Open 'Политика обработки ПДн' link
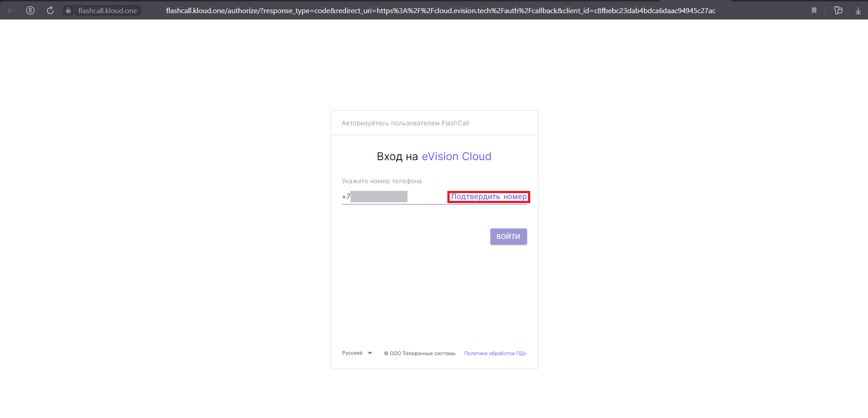 [495, 353]
